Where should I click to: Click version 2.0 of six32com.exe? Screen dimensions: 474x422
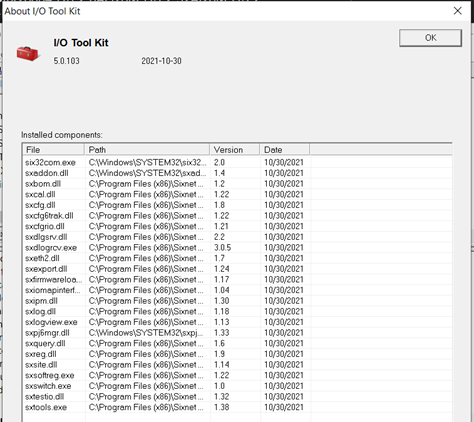(219, 162)
